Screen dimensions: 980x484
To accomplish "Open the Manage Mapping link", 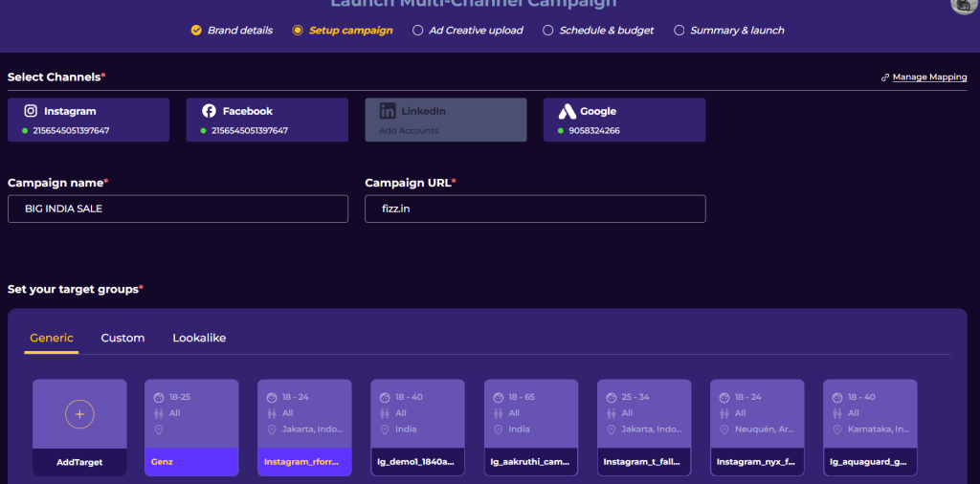I will pyautogui.click(x=929, y=77).
